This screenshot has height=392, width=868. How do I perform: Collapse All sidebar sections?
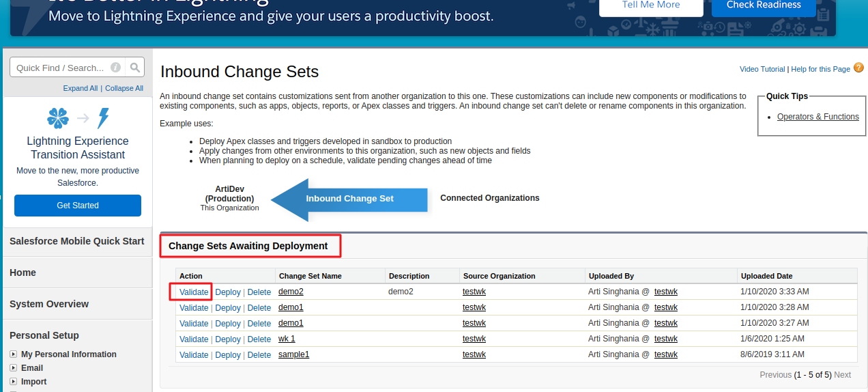click(x=124, y=88)
